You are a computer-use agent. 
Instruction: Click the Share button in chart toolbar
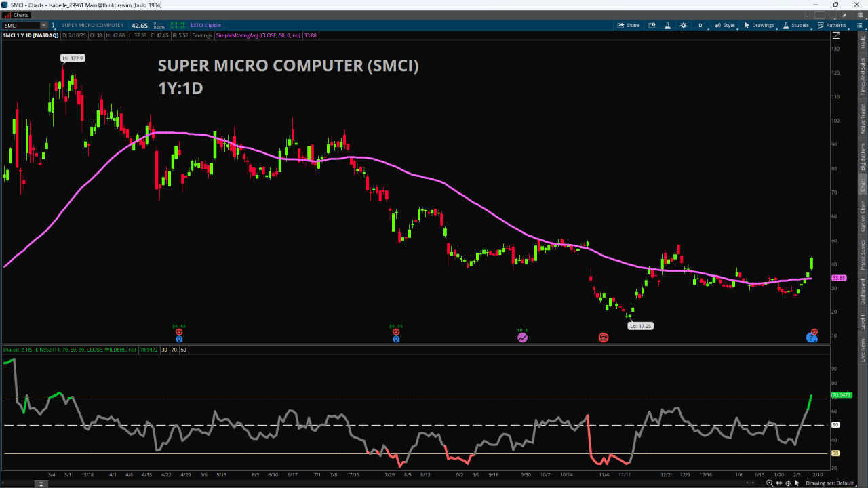click(628, 25)
